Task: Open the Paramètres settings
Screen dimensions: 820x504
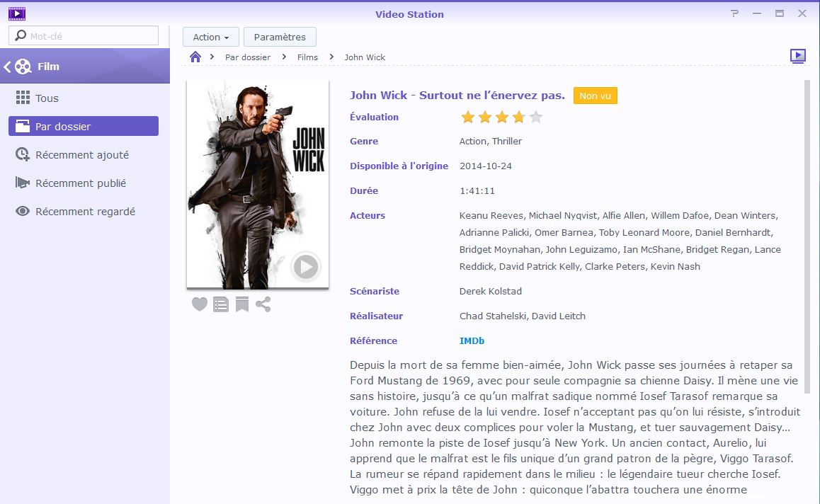Action: click(280, 37)
